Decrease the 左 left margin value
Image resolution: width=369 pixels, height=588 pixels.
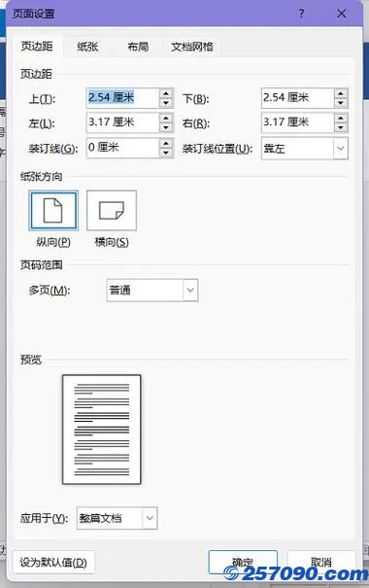pyautogui.click(x=166, y=128)
